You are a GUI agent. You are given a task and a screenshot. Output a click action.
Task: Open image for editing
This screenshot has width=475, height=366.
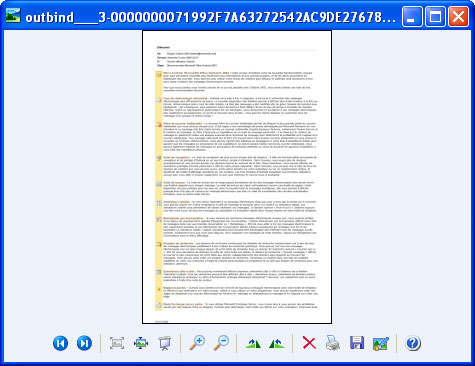(x=381, y=343)
